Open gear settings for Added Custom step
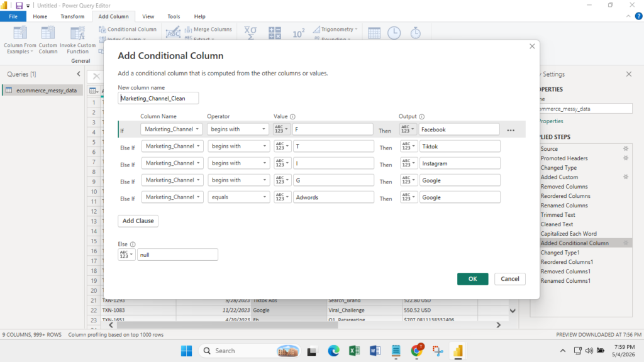This screenshot has width=644, height=362. click(x=626, y=177)
